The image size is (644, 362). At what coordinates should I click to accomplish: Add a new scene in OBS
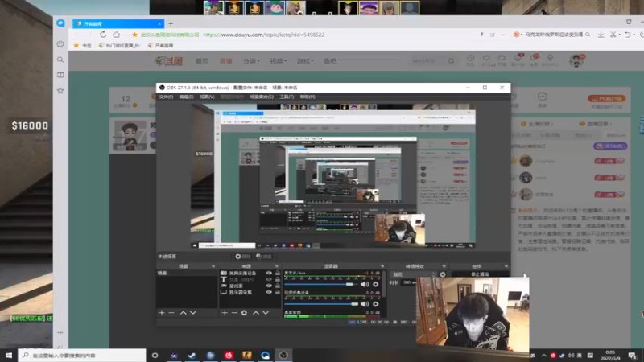click(x=162, y=313)
